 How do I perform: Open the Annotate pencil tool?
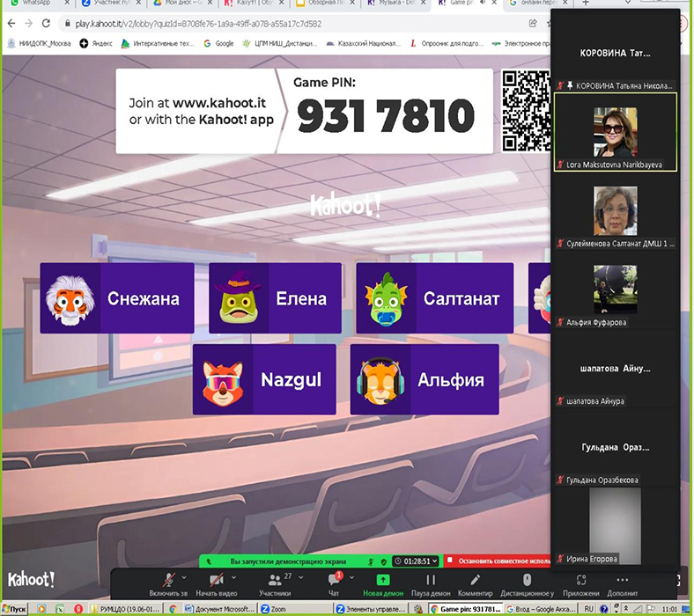pos(475,583)
